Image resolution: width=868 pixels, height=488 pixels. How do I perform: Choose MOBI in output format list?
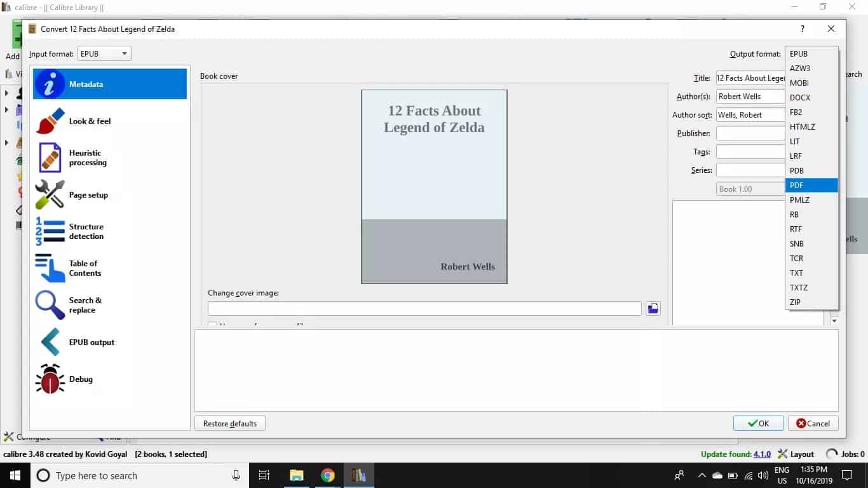[811, 83]
